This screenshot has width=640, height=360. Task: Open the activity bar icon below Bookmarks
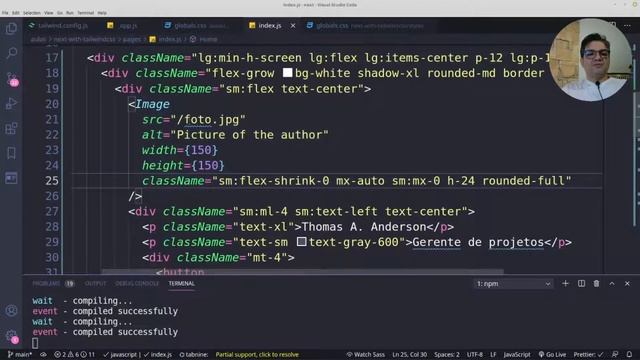(11, 178)
